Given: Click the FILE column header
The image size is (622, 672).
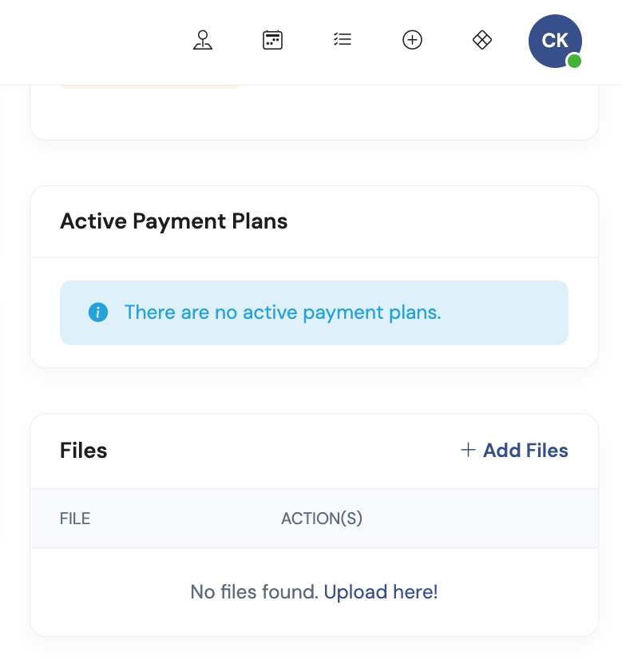Looking at the screenshot, I should coord(75,519).
